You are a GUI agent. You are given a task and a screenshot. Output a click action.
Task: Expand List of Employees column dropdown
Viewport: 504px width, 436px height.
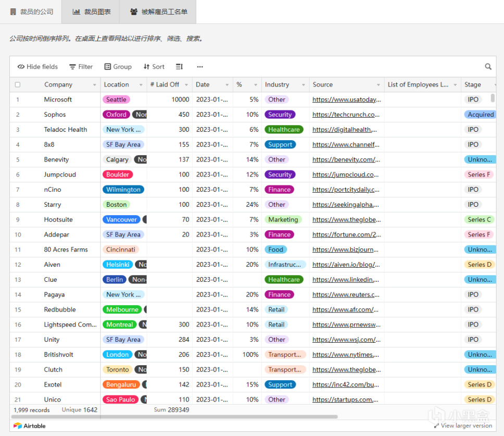point(455,85)
